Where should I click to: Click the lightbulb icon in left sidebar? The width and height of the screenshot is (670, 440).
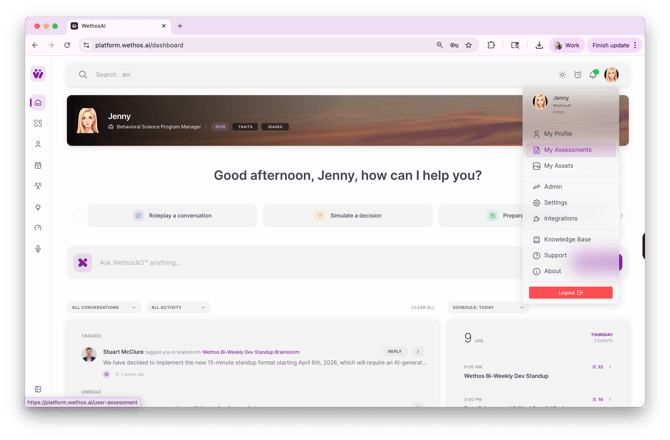[38, 207]
